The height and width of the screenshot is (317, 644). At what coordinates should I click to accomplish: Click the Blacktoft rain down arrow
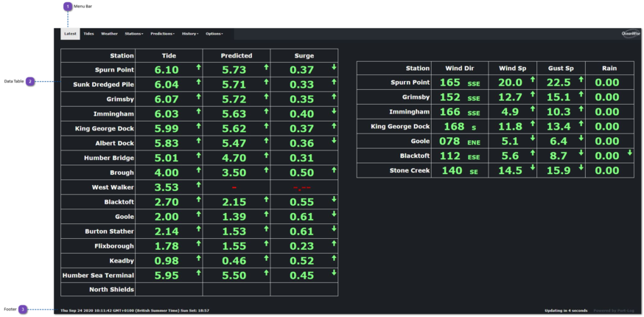(x=629, y=153)
